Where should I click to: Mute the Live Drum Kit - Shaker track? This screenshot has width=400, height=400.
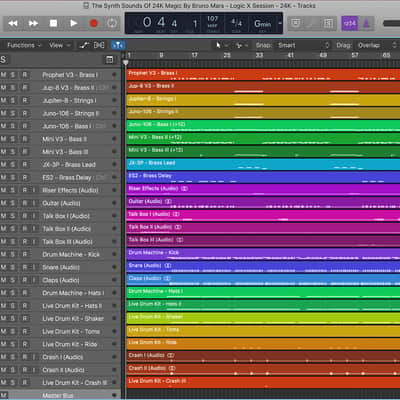(x=3, y=318)
